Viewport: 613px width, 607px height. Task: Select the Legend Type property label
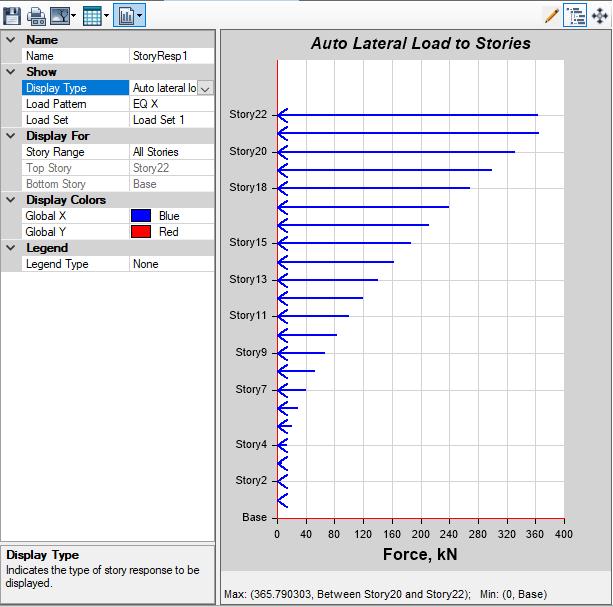[57, 264]
